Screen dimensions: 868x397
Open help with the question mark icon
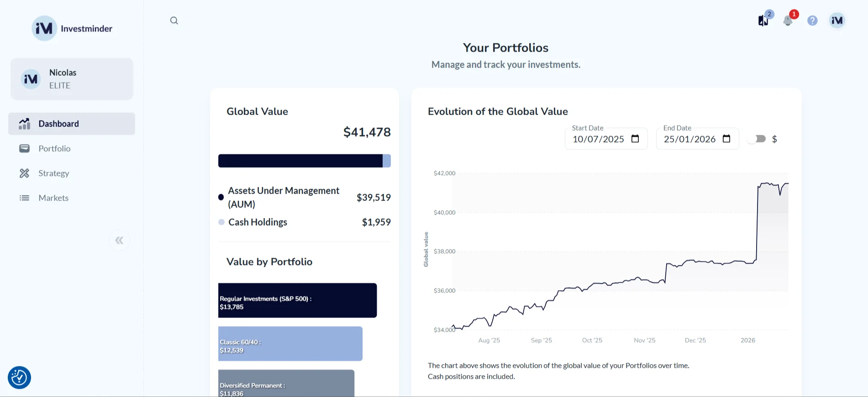pyautogui.click(x=812, y=21)
